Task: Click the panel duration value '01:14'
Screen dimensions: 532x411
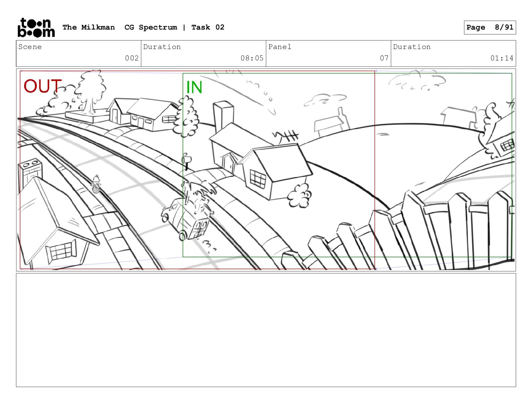Action: [x=502, y=58]
